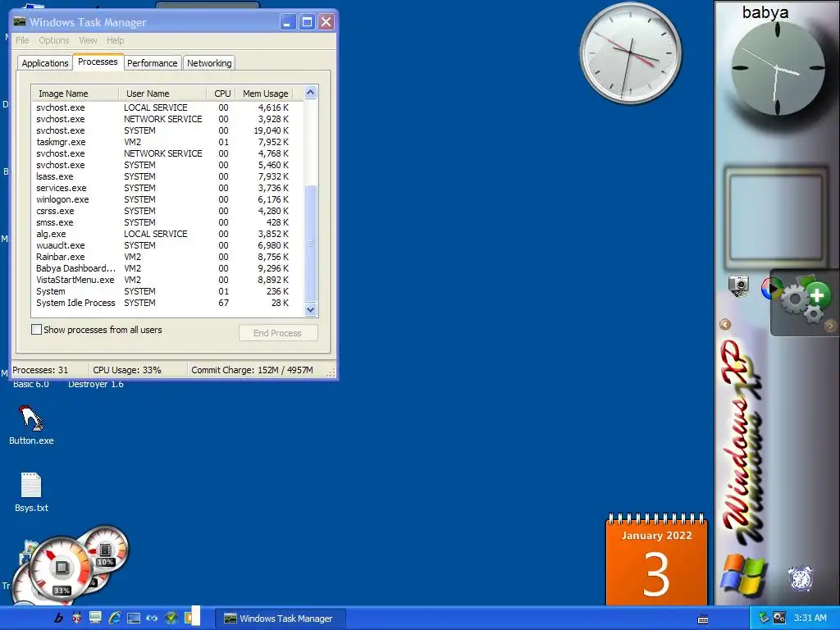The height and width of the screenshot is (630, 840).
Task: Click the silver analog desktop clock
Action: 631,52
